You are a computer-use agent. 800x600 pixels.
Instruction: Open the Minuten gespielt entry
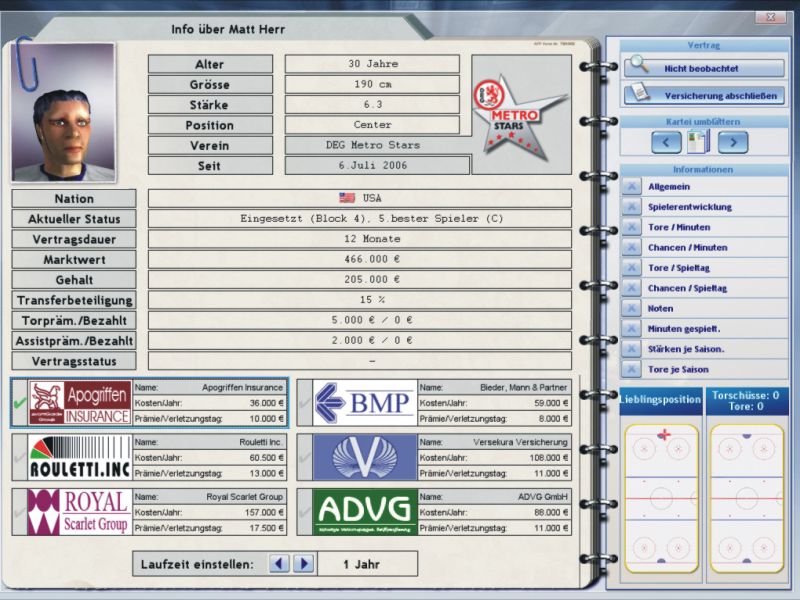pyautogui.click(x=684, y=329)
